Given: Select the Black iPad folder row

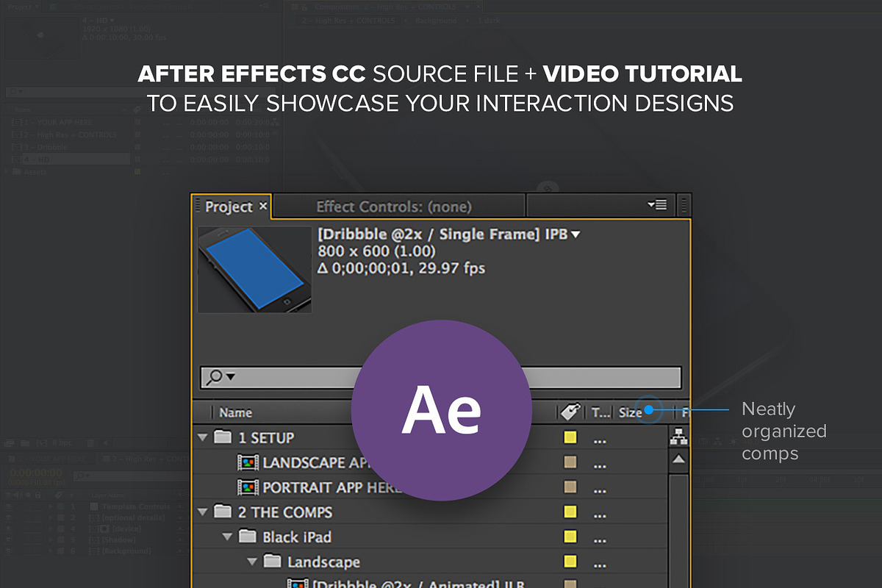Looking at the screenshot, I should (x=430, y=537).
